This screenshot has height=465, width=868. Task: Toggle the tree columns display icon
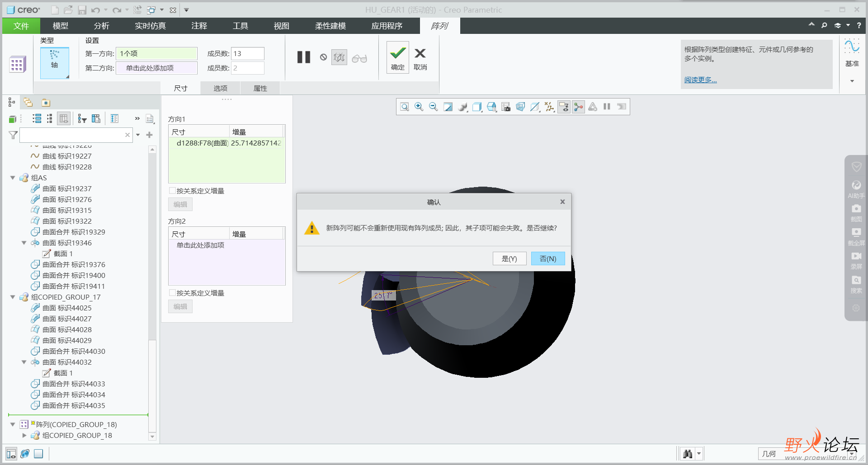(x=64, y=119)
